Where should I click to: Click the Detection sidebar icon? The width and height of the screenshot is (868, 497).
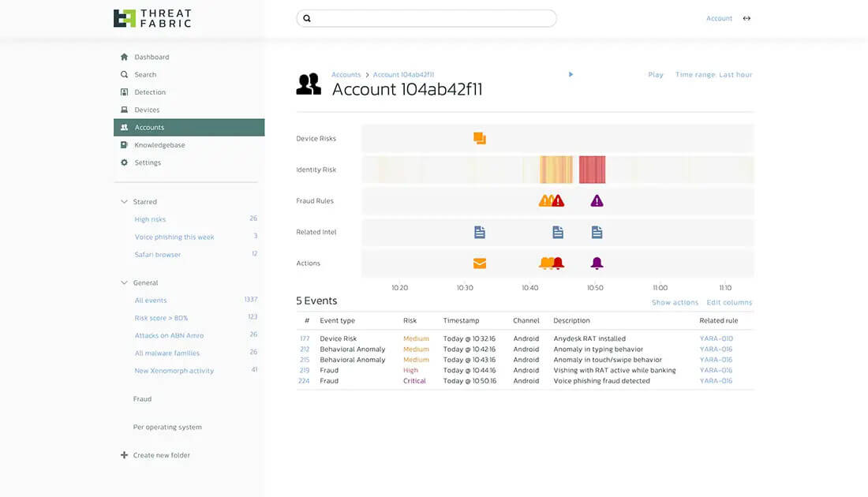coord(124,92)
